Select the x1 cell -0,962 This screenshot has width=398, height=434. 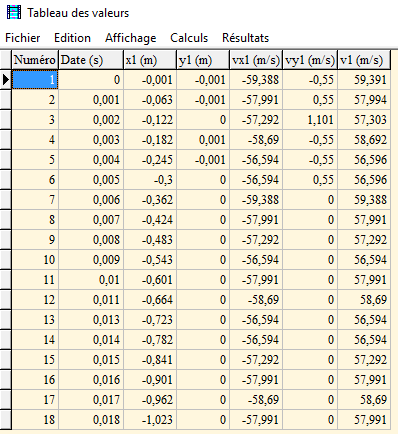[150, 400]
